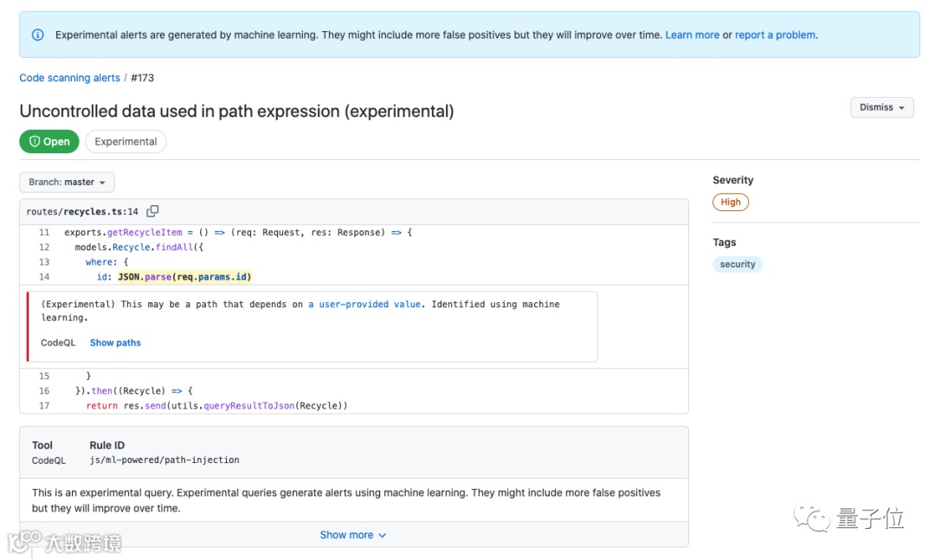The image size is (935, 560).
Task: Follow the report a problem link
Action: (775, 35)
